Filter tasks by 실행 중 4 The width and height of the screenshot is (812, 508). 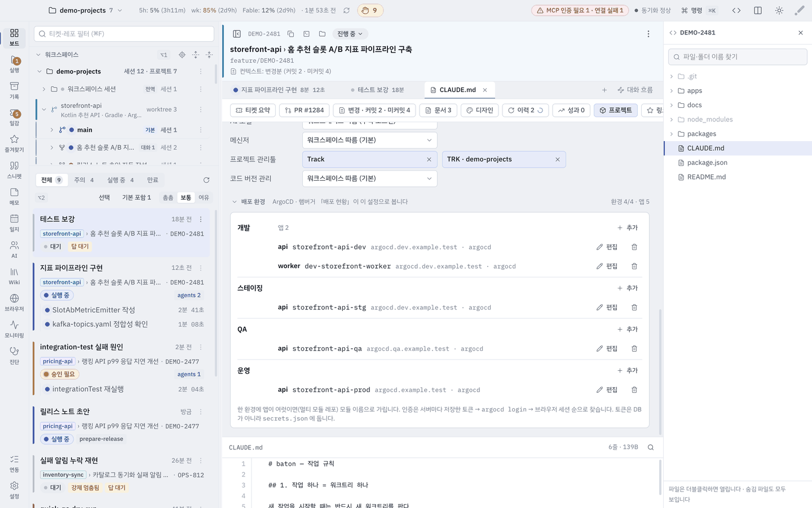point(121,180)
